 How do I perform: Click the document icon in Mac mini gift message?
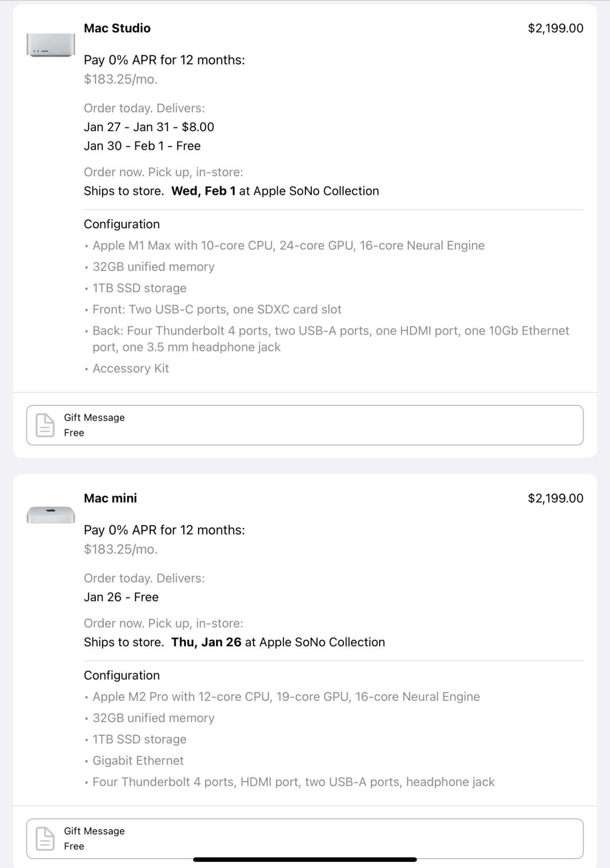tap(45, 838)
